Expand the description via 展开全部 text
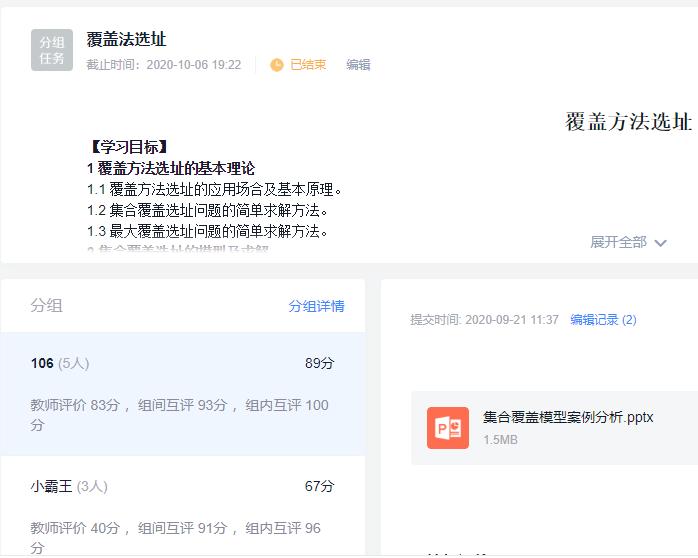Screen dimensions: 698x558 pos(618,242)
